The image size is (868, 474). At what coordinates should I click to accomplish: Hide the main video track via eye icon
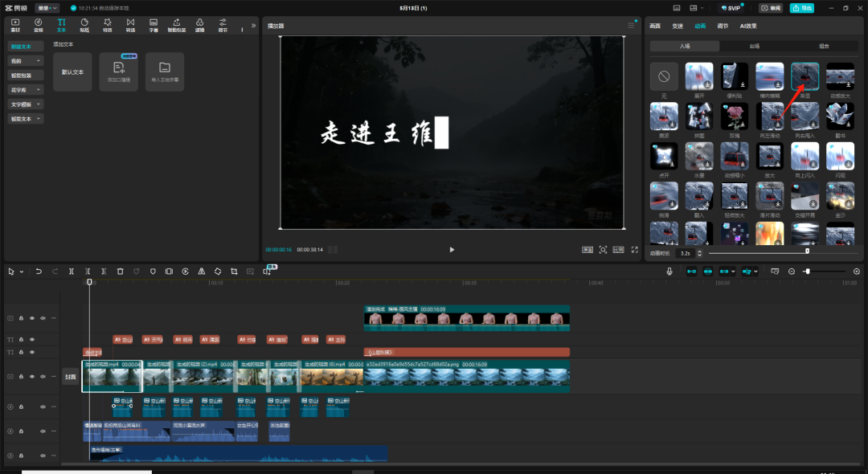point(32,376)
